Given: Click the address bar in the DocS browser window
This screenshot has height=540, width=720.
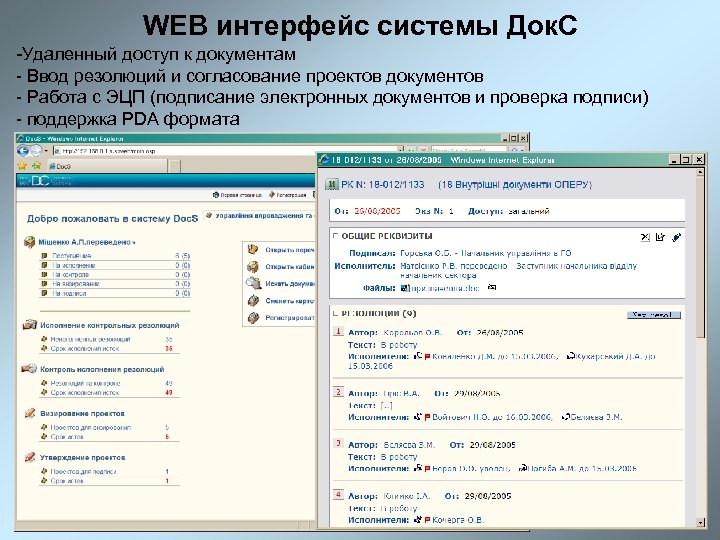Looking at the screenshot, I should tap(225, 150).
